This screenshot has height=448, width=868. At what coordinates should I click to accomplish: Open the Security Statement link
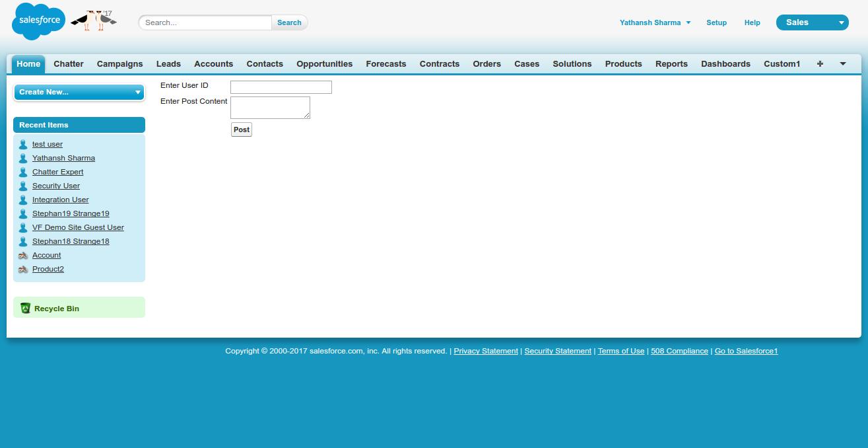click(x=558, y=351)
